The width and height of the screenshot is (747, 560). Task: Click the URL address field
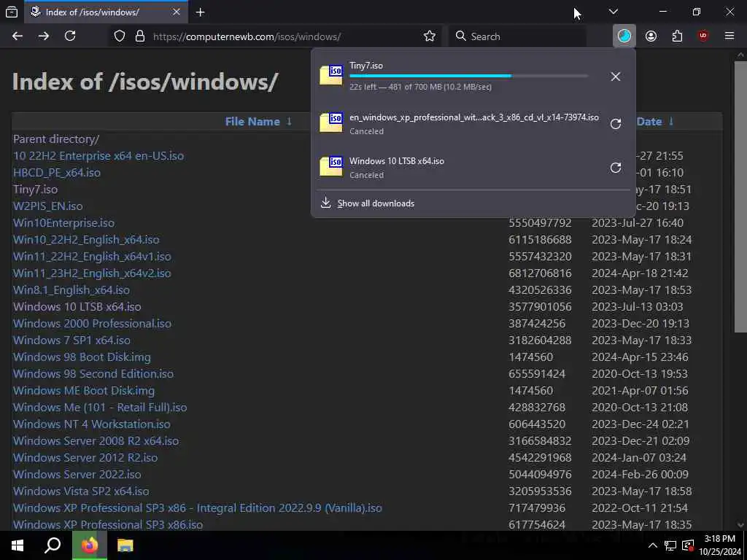pos(286,36)
